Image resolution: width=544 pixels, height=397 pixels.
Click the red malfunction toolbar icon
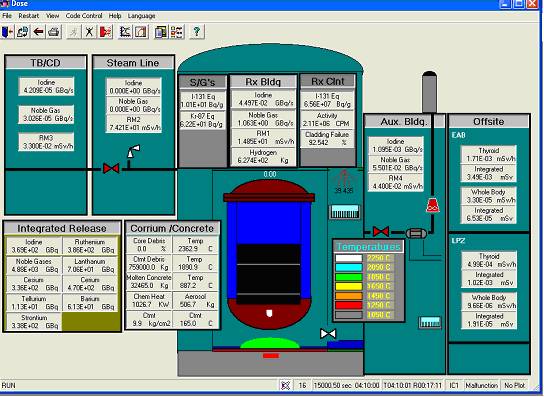(105, 32)
